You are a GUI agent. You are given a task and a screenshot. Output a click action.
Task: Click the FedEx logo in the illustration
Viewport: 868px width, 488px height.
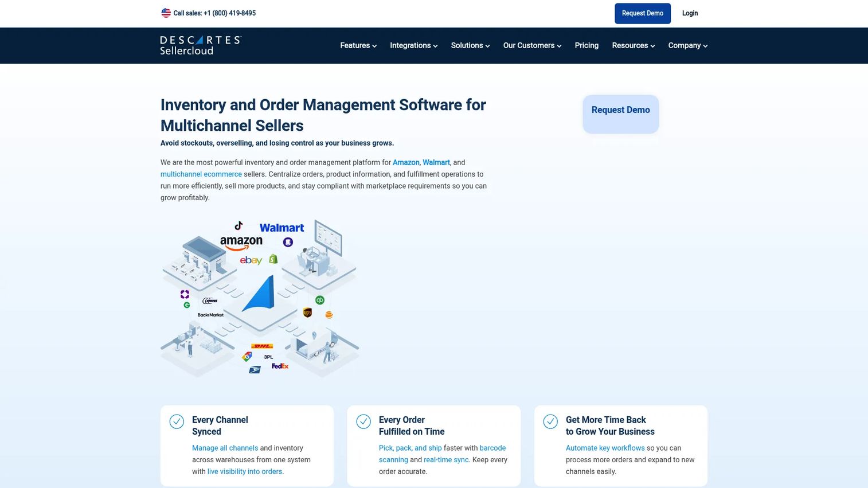pyautogui.click(x=280, y=366)
